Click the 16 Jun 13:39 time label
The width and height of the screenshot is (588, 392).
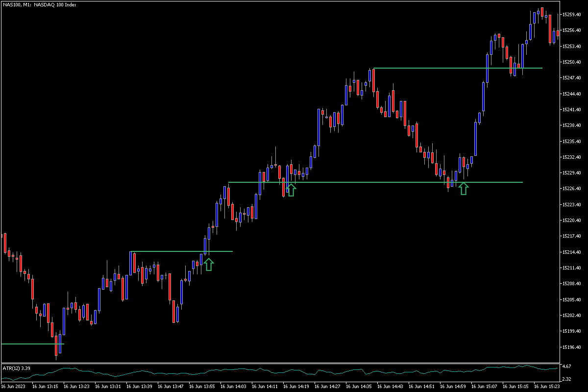[139, 387]
